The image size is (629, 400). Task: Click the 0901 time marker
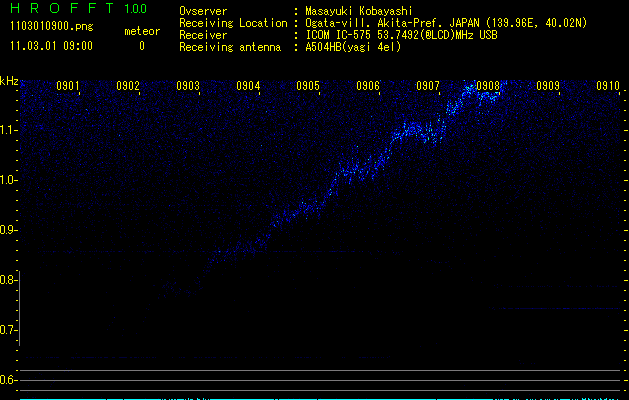67,86
